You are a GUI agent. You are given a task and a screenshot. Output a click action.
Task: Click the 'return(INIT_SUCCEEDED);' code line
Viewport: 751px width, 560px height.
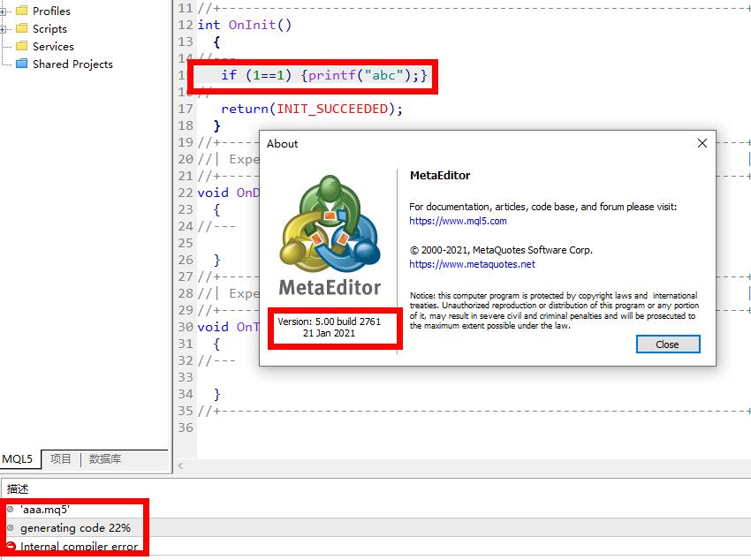tap(312, 110)
